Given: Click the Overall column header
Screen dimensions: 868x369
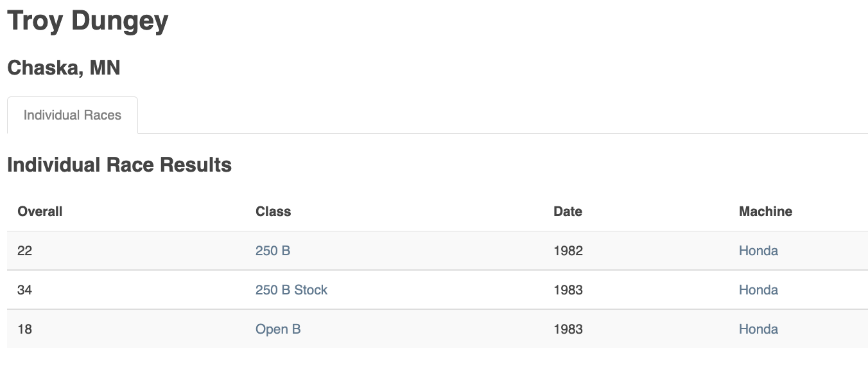Looking at the screenshot, I should (x=40, y=212).
